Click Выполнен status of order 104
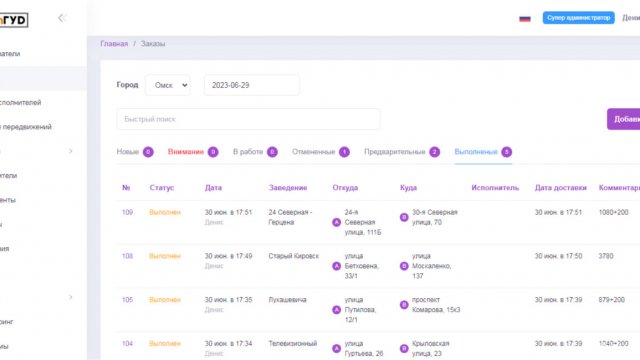The image size is (640, 360). tap(165, 343)
